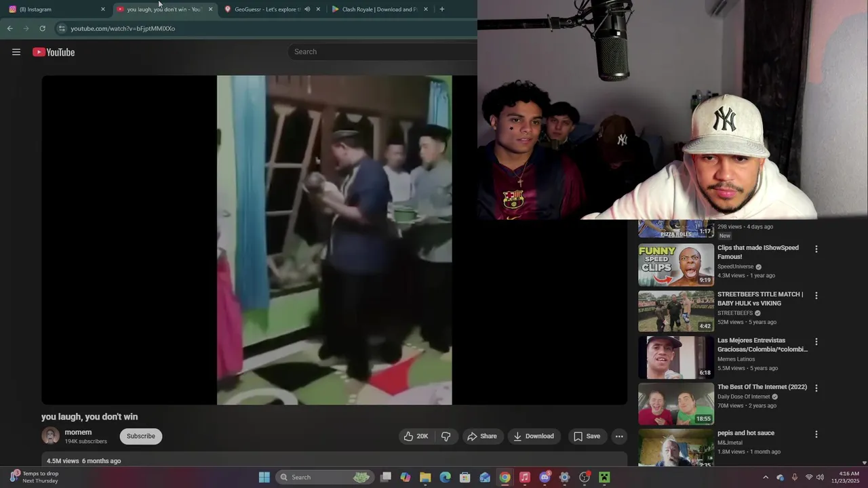The width and height of the screenshot is (868, 488).
Task: Click the Windows taskbar Search box
Action: click(324, 477)
